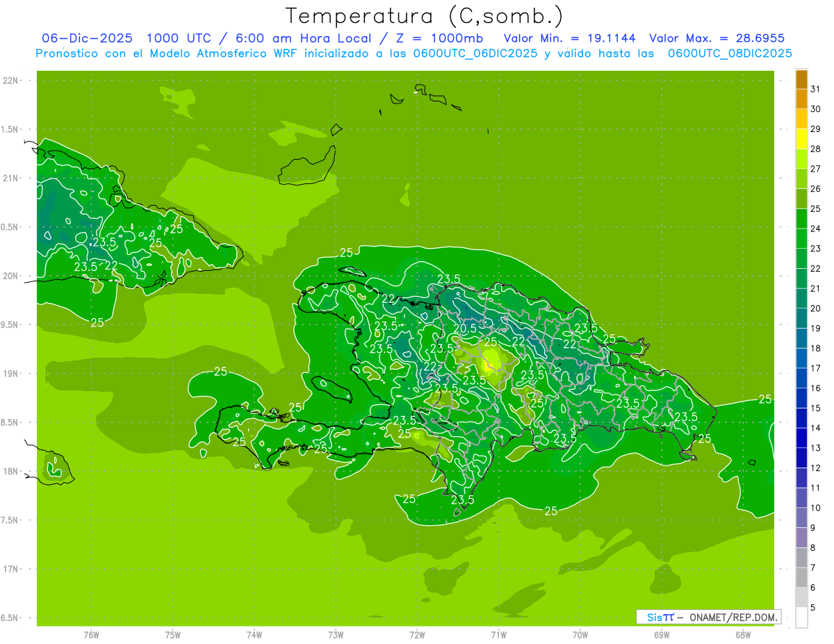The width and height of the screenshot is (834, 644).
Task: Click the "1.5N" latitude axis label
Action: [x=11, y=129]
